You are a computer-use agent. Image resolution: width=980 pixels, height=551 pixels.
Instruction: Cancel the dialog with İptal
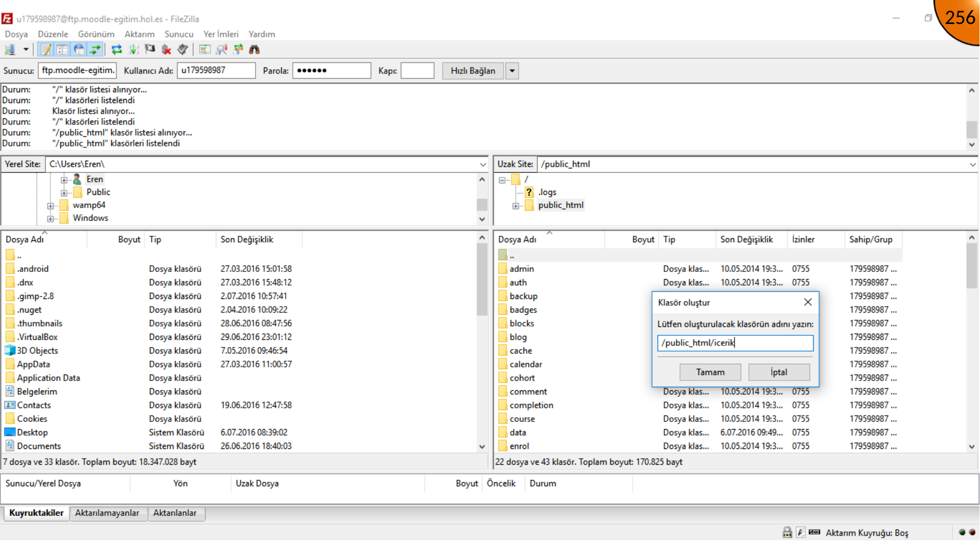779,372
